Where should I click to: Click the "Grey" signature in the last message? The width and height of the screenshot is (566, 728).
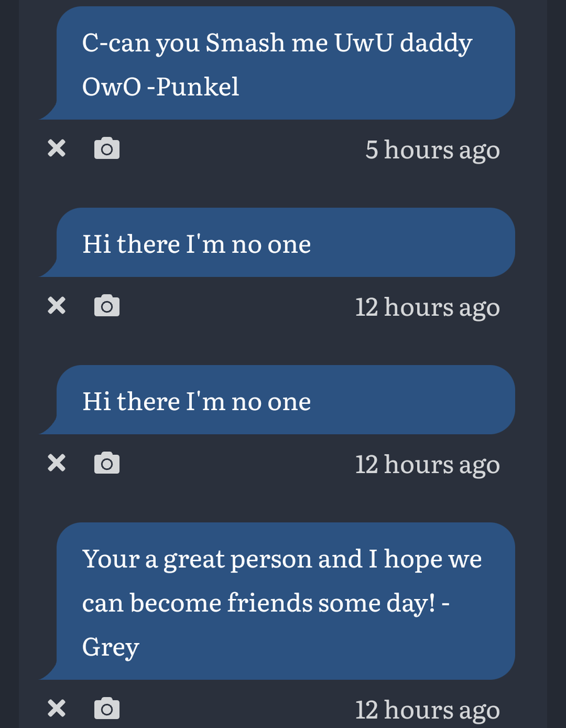111,648
